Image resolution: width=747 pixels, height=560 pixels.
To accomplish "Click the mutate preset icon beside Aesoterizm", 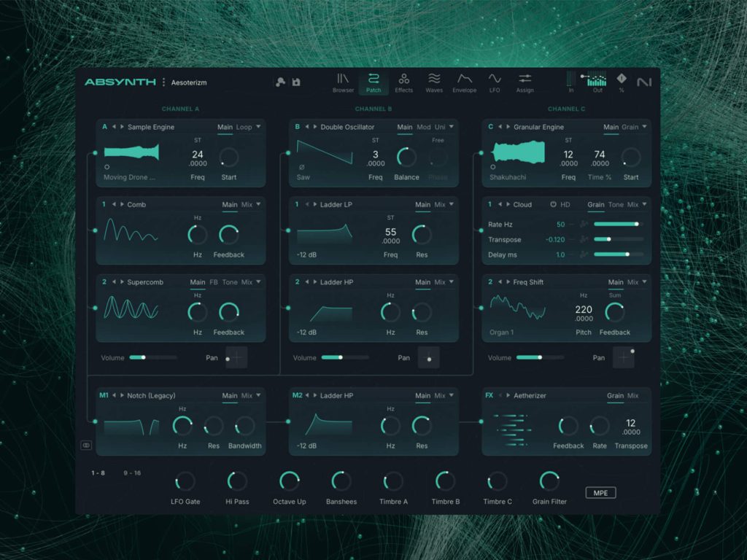I will pyautogui.click(x=281, y=82).
